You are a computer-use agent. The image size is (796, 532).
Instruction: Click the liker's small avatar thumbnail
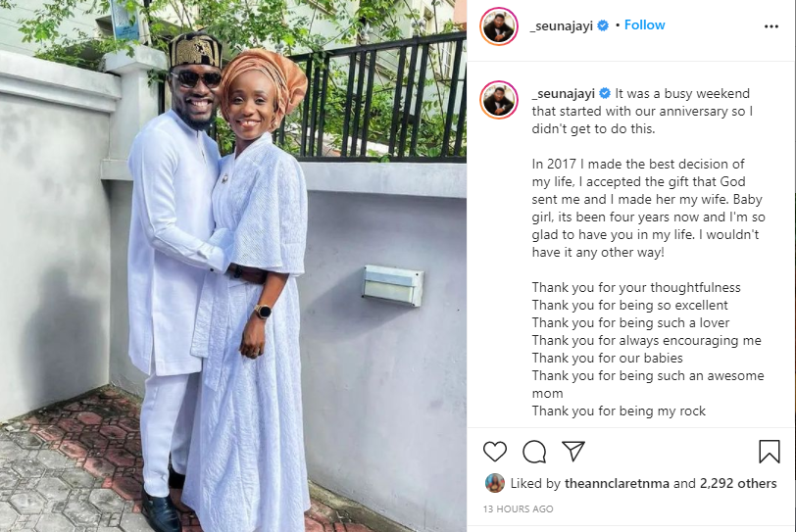(494, 483)
